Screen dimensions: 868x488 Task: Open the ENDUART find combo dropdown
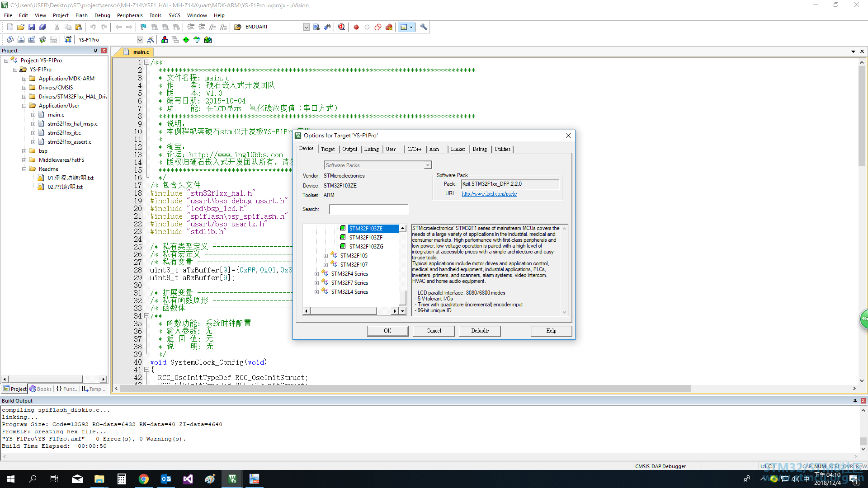[306, 27]
